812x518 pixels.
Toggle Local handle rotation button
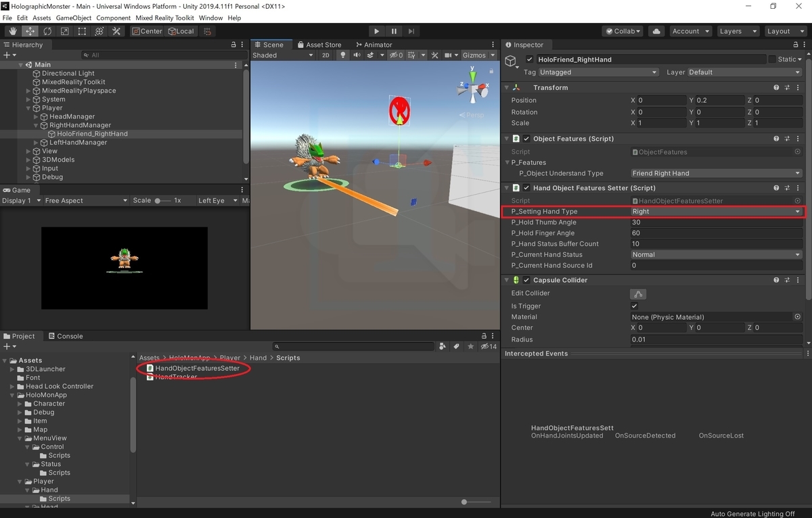tap(180, 31)
